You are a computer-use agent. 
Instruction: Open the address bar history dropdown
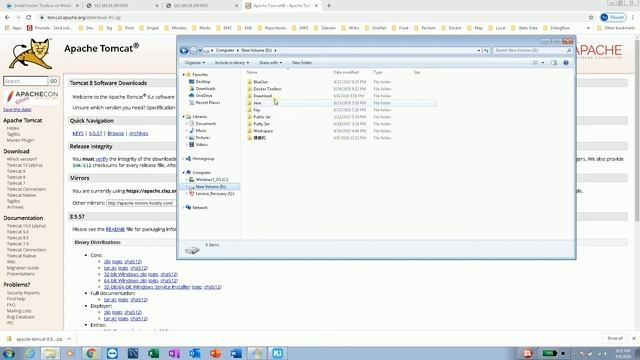point(478,50)
